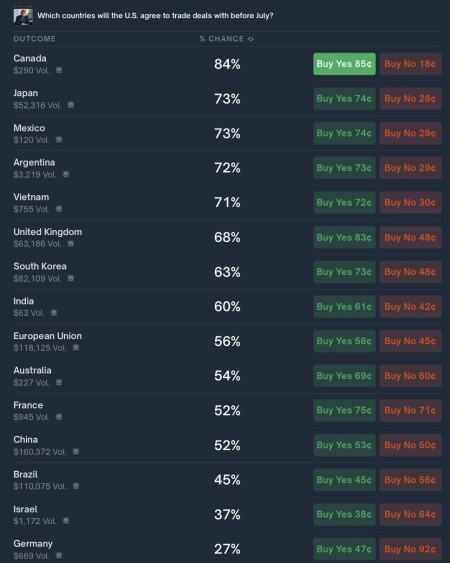Buy Yes 73¢ for South Korea
This screenshot has height=563, width=450.
[x=344, y=272]
